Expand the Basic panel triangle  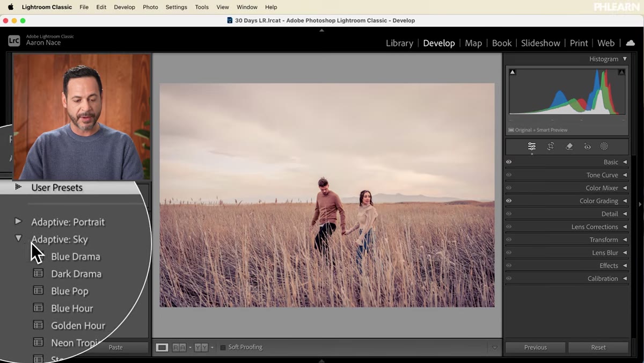pyautogui.click(x=625, y=162)
